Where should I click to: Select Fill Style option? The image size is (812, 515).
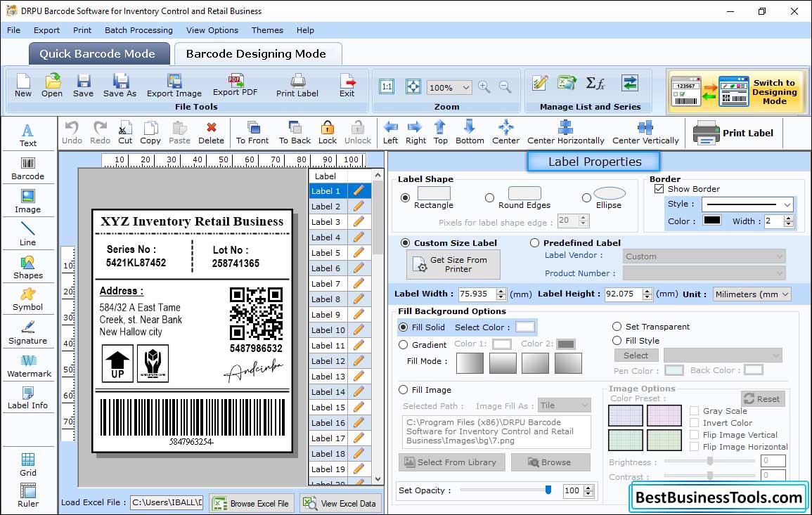point(617,341)
